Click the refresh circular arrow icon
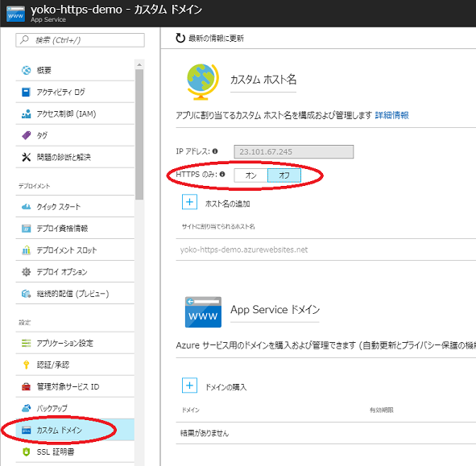Viewport: 476px width, 466px height. pyautogui.click(x=180, y=38)
